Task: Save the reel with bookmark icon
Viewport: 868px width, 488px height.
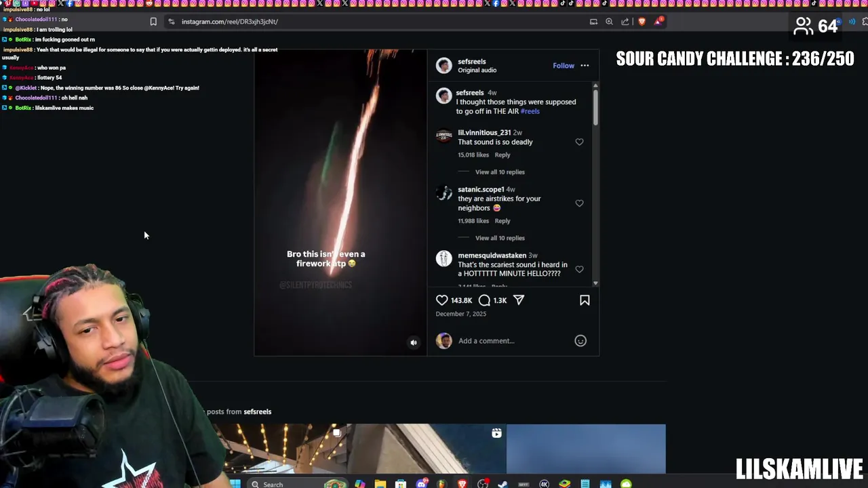Action: [585, 300]
